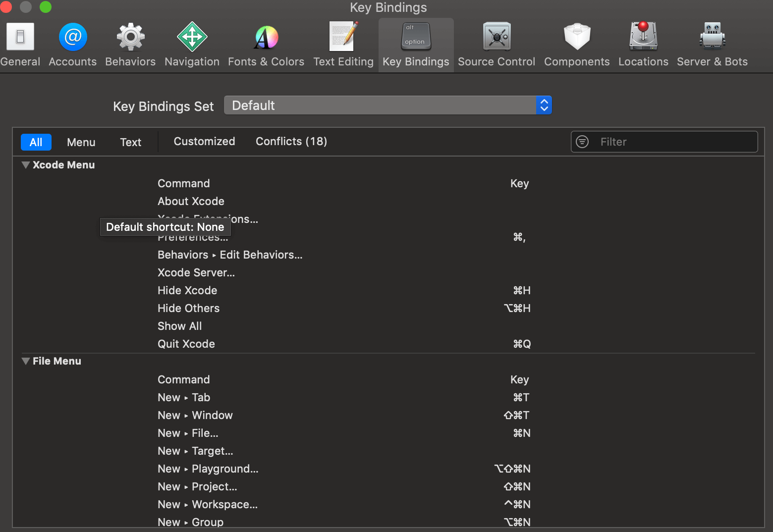Screen dimensions: 773x532
Task: Select the New Workspace... command row
Action: [x=388, y=504]
